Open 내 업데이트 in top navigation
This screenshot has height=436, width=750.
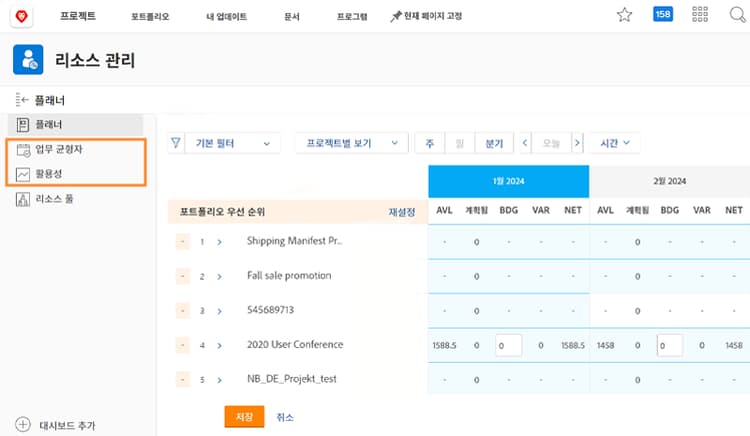pos(226,16)
